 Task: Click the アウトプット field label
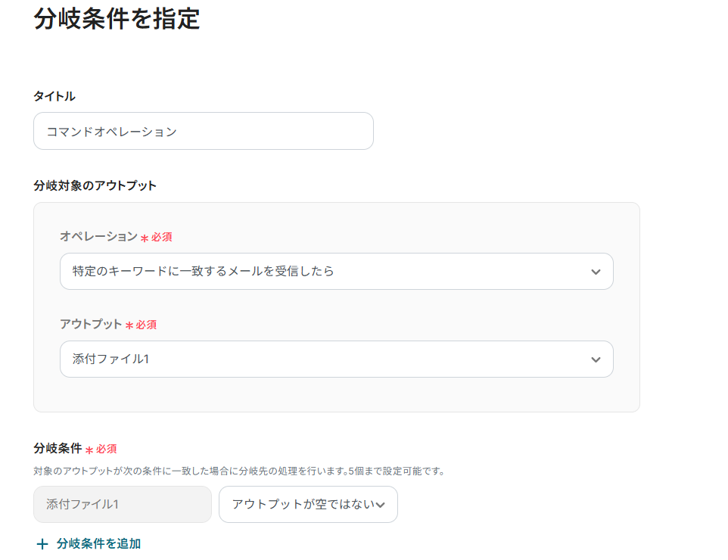(x=91, y=324)
